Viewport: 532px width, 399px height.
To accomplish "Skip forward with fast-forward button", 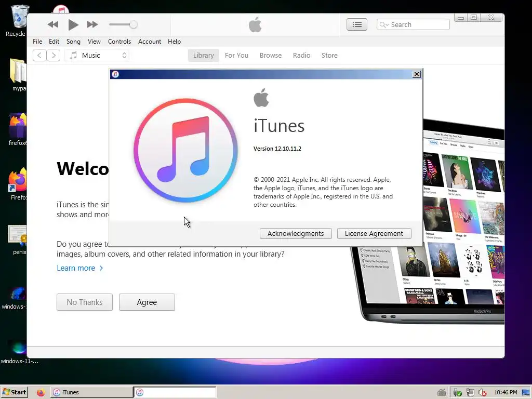I will (92, 24).
